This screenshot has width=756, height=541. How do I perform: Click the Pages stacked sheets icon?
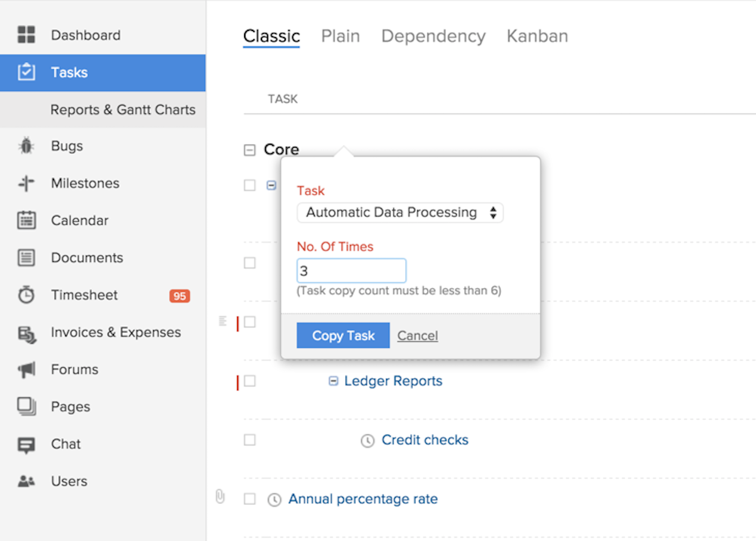point(26,407)
